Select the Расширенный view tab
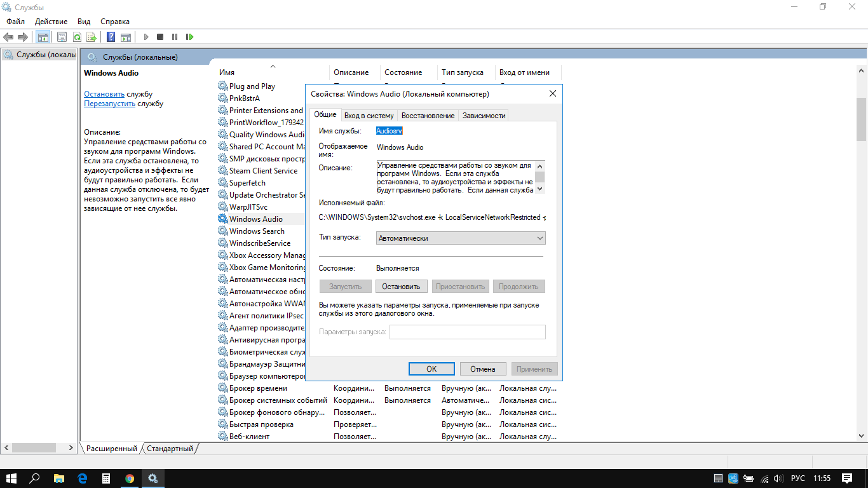868x488 pixels. click(112, 449)
